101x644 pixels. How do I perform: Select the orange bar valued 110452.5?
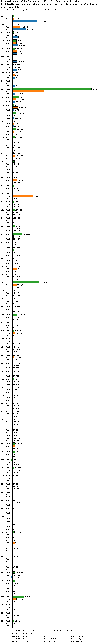click(23, 196)
